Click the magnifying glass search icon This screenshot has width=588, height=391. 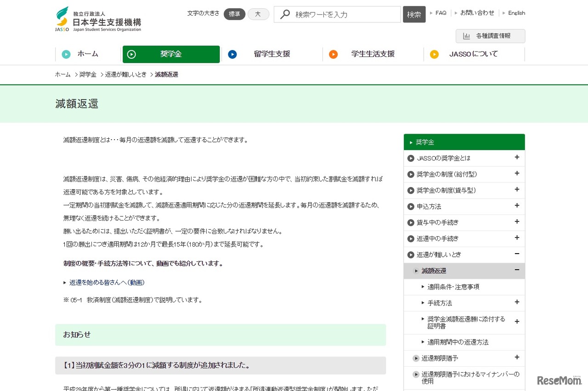click(285, 14)
